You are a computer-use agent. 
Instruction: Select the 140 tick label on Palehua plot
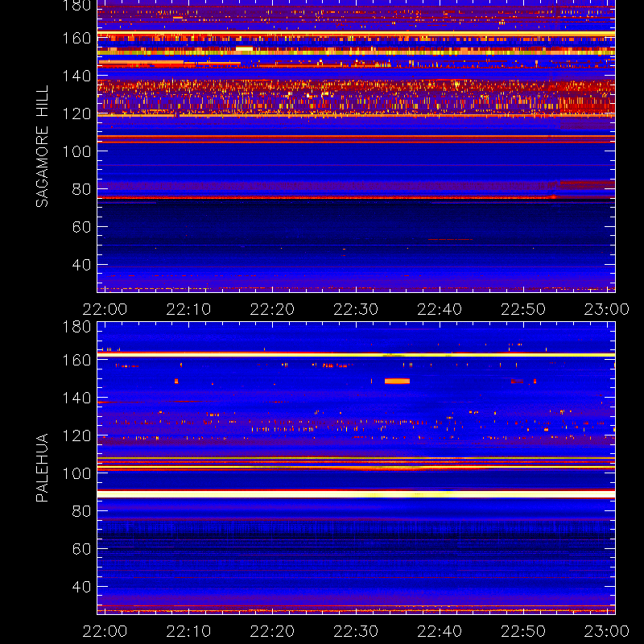(76, 398)
